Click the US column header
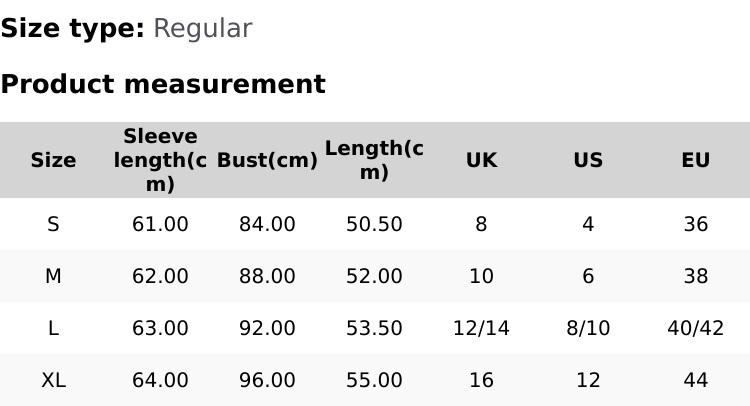Screen dimensions: 750x406 [588, 160]
